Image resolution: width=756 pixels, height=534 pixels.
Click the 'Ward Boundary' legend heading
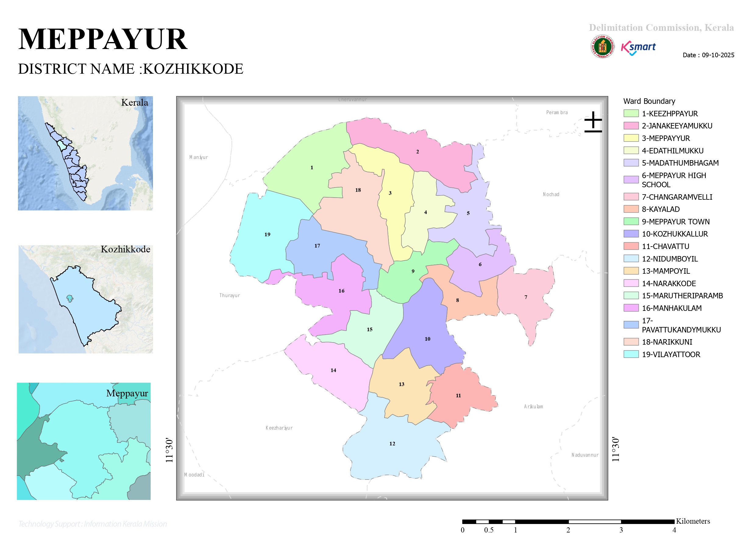point(649,101)
